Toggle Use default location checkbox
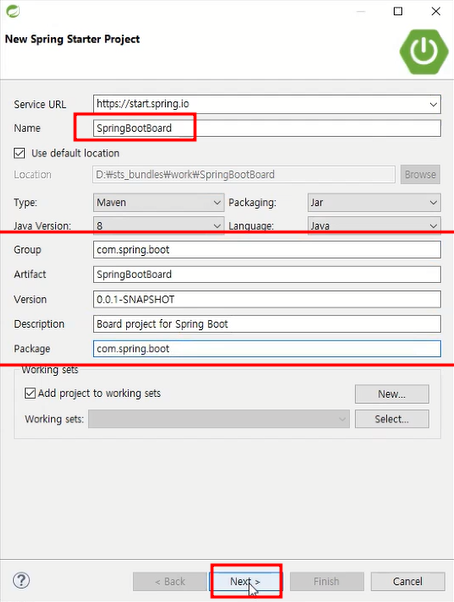The width and height of the screenshot is (454, 602). tap(20, 153)
